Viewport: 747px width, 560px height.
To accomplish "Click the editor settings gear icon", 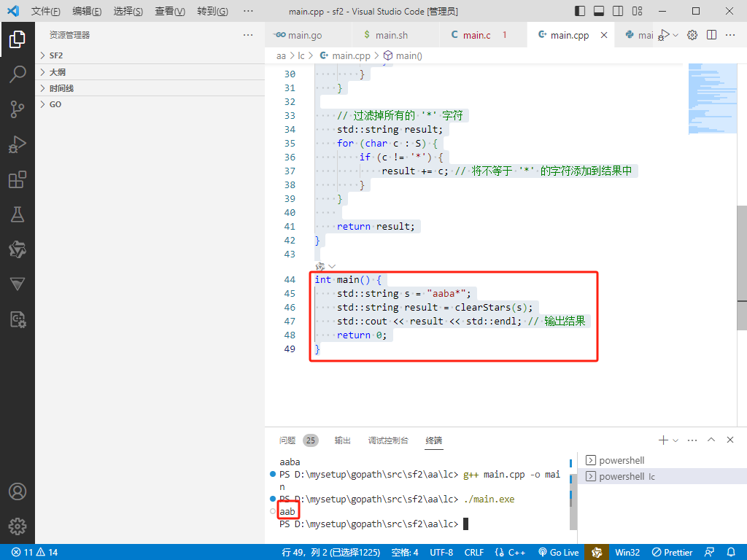I will pos(692,35).
